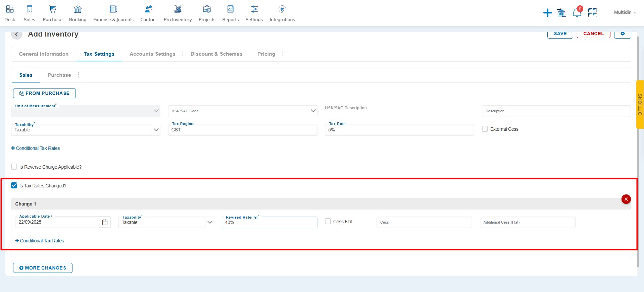The width and height of the screenshot is (644, 292).
Task: Click the back arrow beside Add Inventory
Action: pos(17,34)
